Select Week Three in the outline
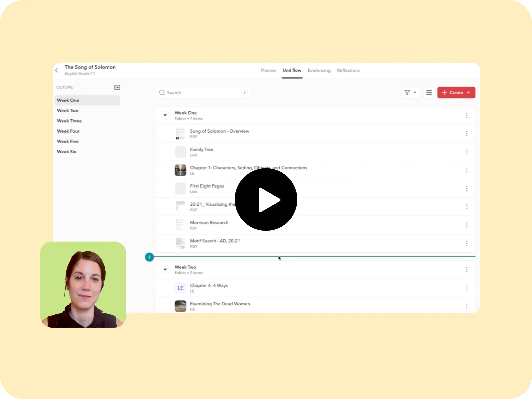The image size is (532, 399). (x=69, y=121)
